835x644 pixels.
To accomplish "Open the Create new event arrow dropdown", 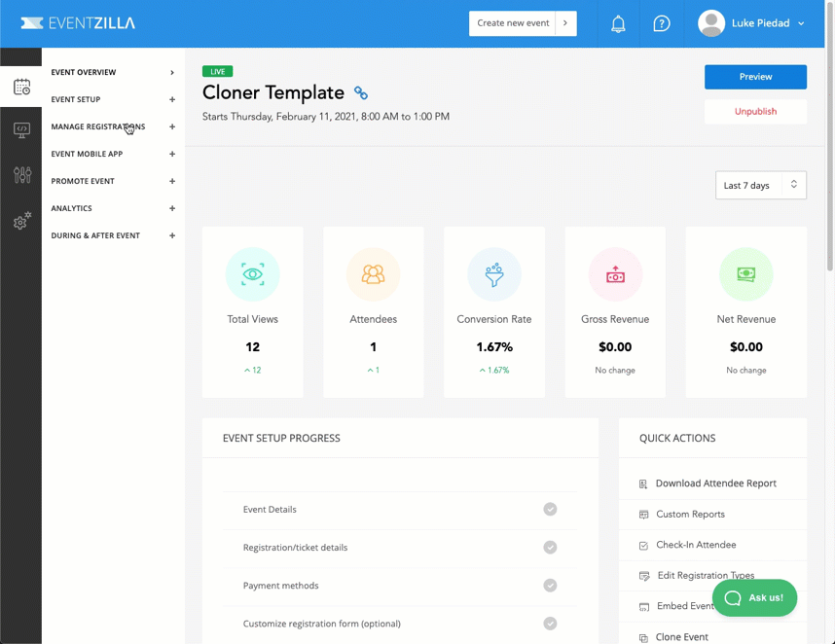I will [x=565, y=23].
